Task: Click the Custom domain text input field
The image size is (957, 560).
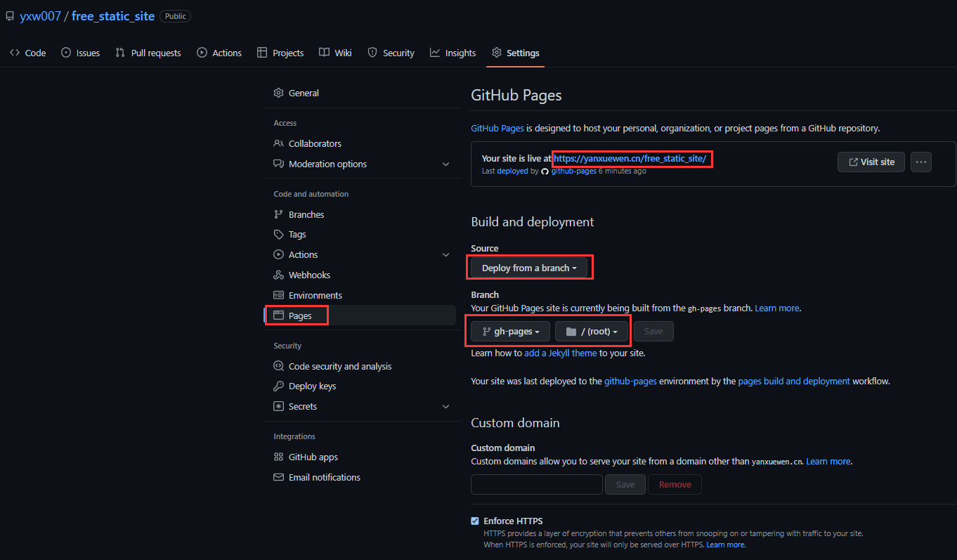Action: (537, 484)
